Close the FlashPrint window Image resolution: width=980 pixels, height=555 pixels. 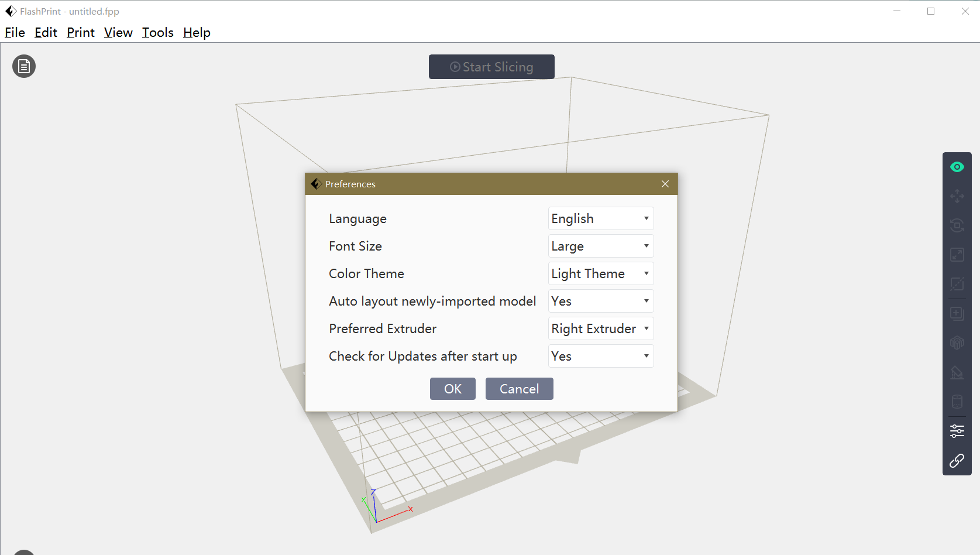point(965,11)
